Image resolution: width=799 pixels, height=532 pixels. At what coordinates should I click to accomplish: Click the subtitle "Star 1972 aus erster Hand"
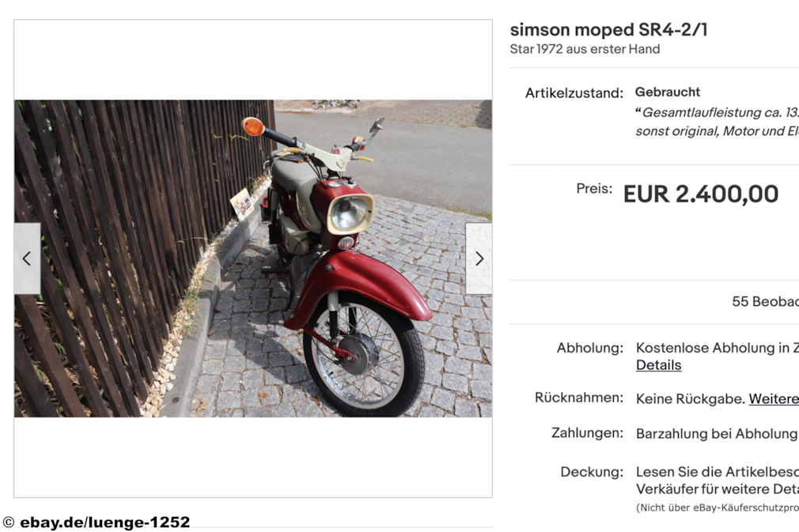585,49
